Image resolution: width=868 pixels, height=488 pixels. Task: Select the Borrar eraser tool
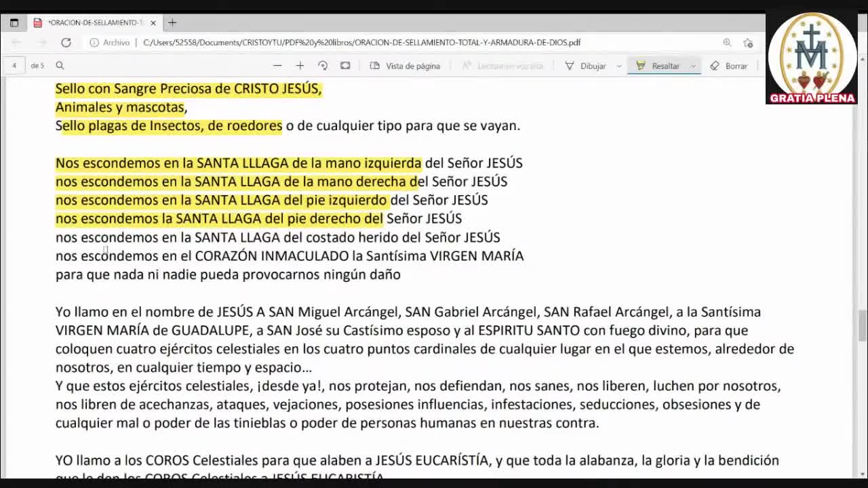click(x=728, y=66)
